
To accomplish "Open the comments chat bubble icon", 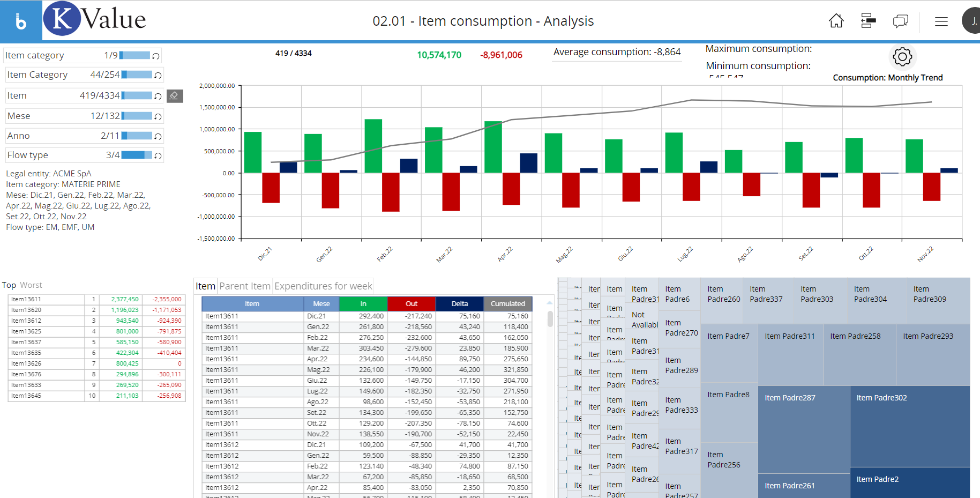I will pyautogui.click(x=900, y=21).
